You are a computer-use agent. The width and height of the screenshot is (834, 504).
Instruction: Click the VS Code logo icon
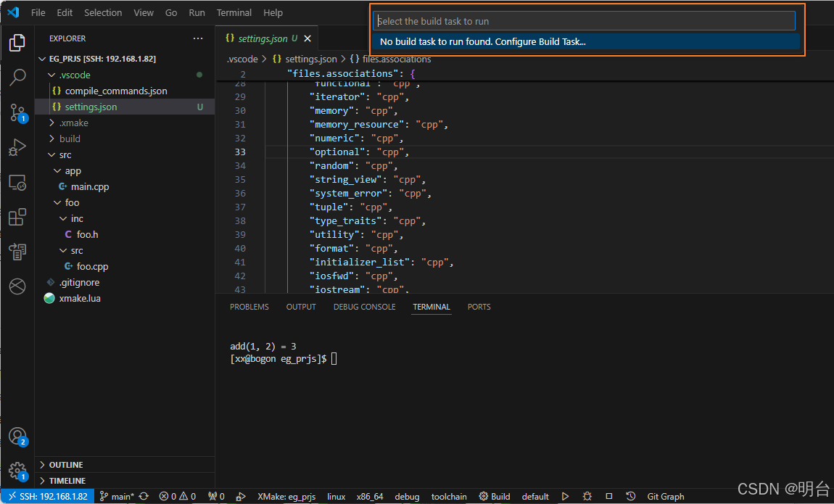[x=13, y=12]
